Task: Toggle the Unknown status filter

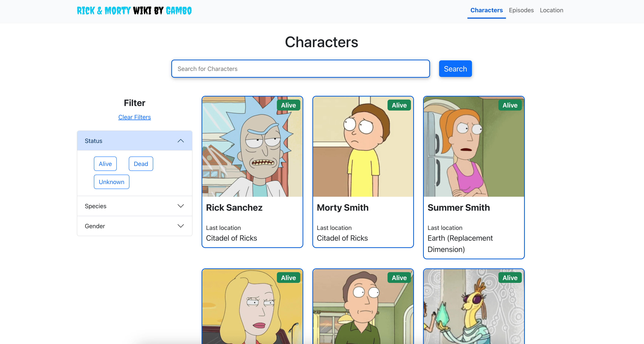Action: pyautogui.click(x=111, y=182)
